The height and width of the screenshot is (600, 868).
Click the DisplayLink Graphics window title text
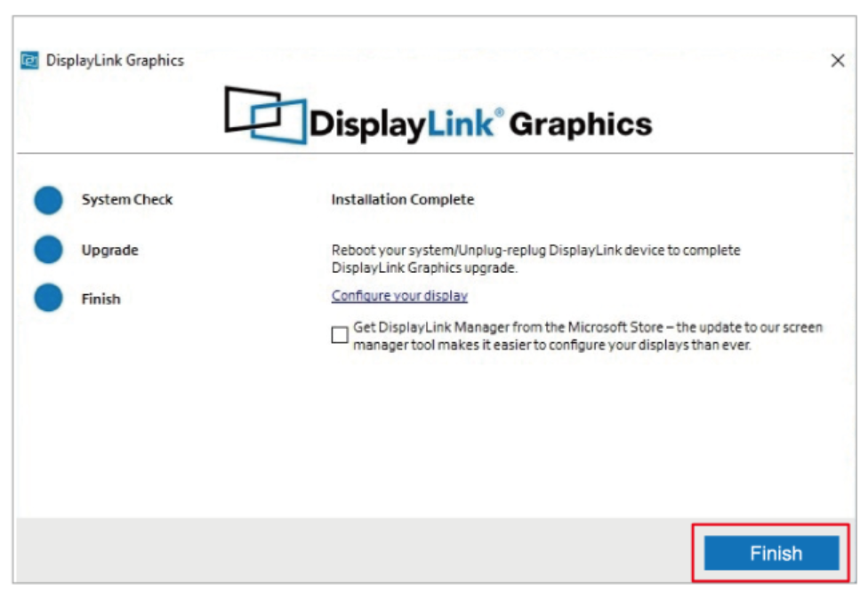click(115, 60)
